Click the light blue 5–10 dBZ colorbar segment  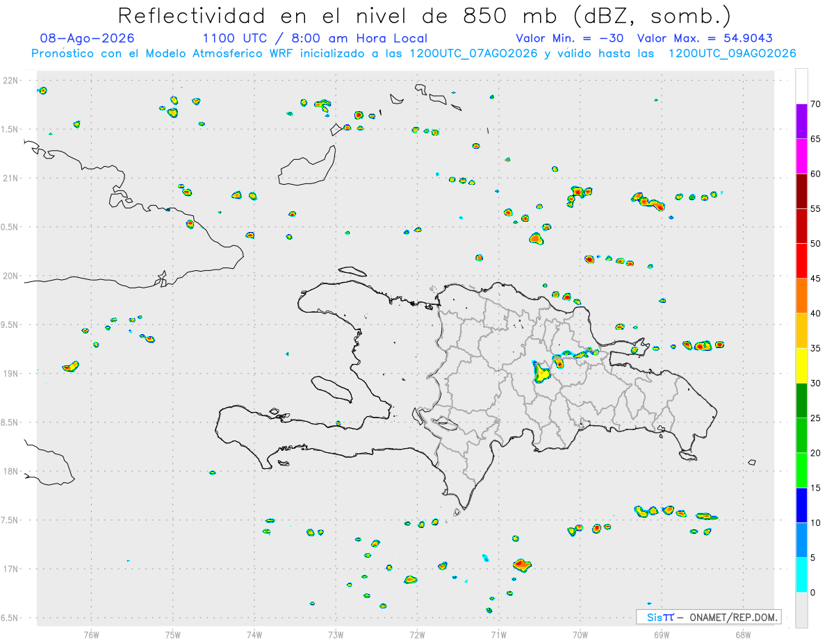point(801,540)
